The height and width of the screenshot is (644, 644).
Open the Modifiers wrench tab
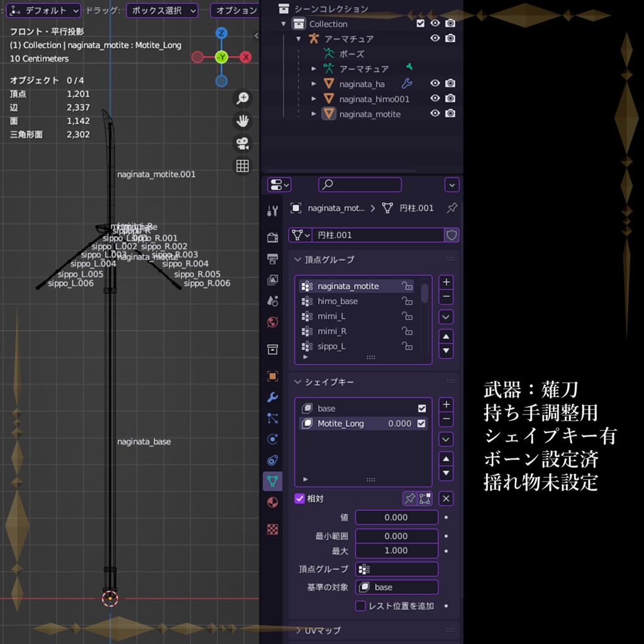(x=272, y=397)
